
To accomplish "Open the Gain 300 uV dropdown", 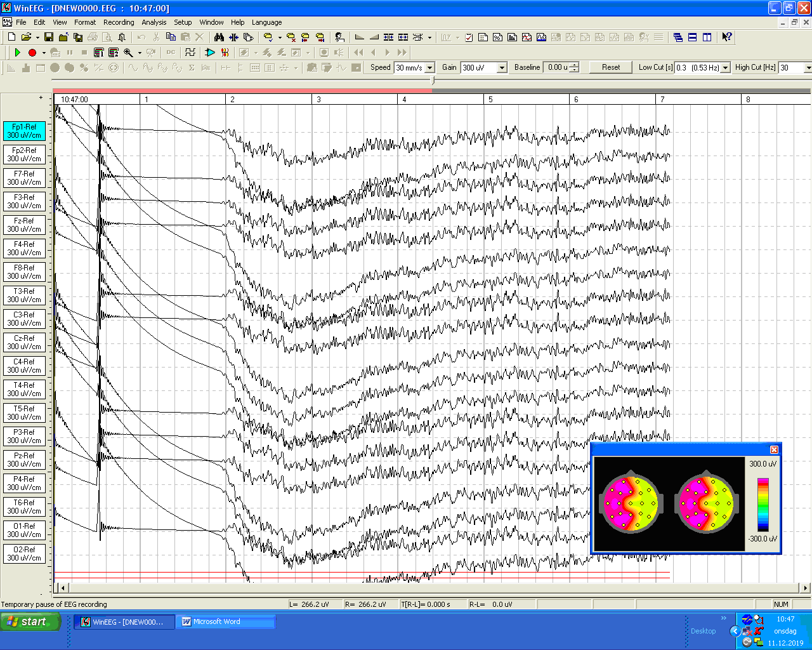I will tap(502, 68).
